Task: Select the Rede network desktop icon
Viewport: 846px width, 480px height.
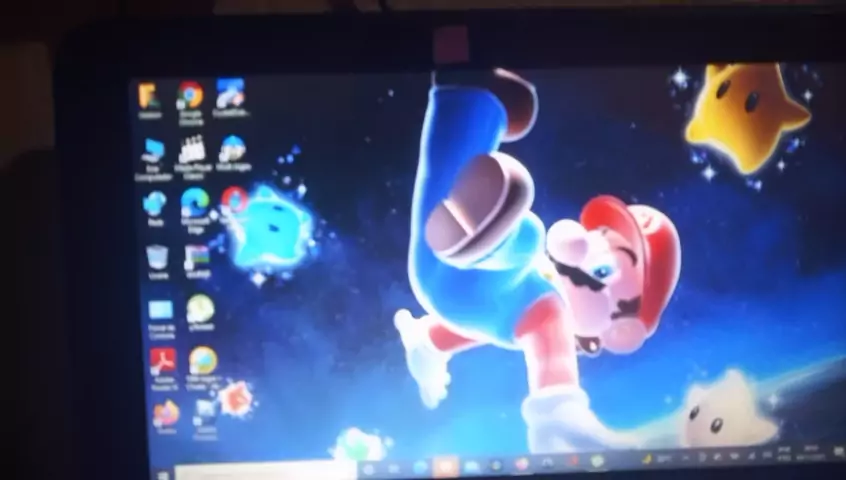Action: [155, 204]
